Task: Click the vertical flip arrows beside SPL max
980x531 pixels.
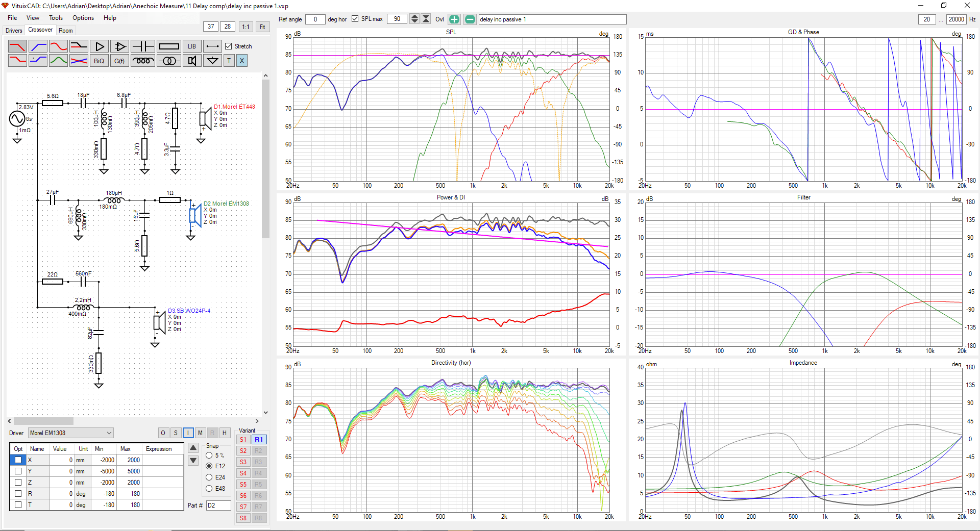Action: (426, 19)
